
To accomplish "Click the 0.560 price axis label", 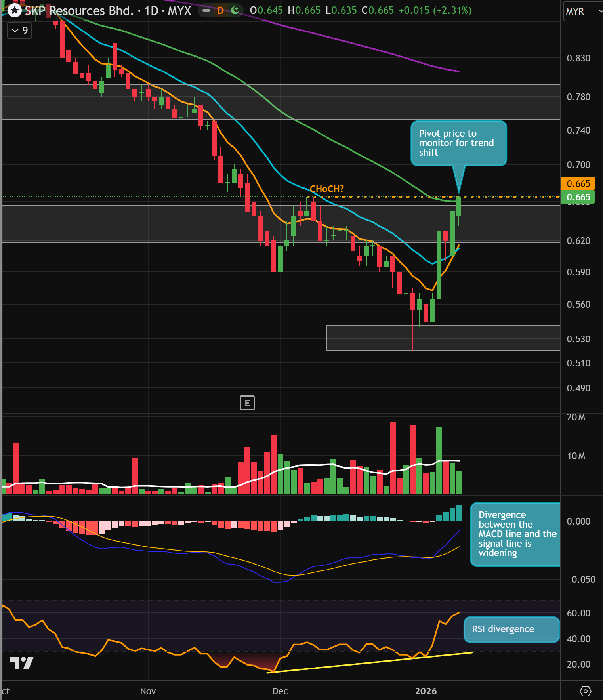I will (x=578, y=305).
